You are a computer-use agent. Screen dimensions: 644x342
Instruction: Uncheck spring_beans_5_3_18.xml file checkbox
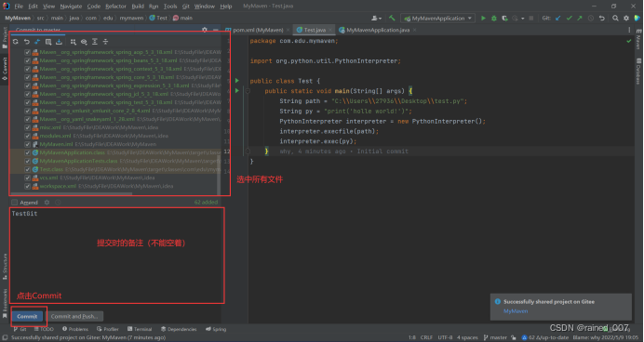(28, 60)
